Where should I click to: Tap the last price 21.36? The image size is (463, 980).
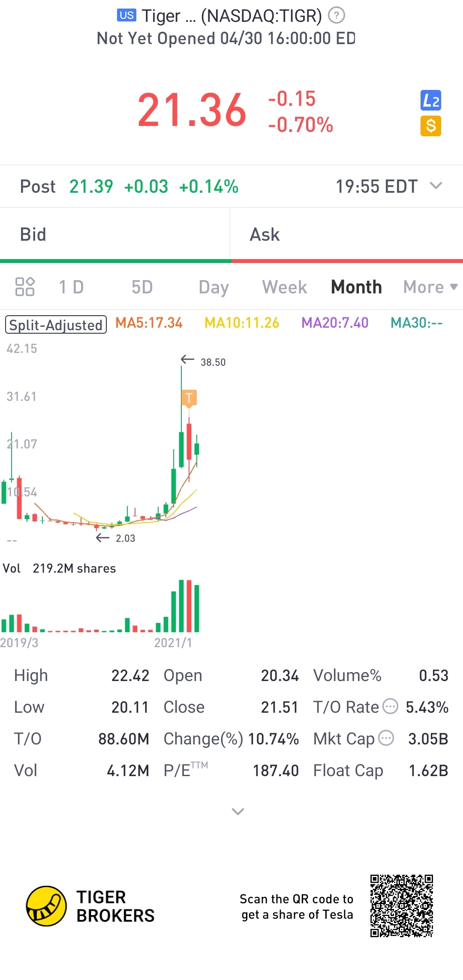[192, 110]
